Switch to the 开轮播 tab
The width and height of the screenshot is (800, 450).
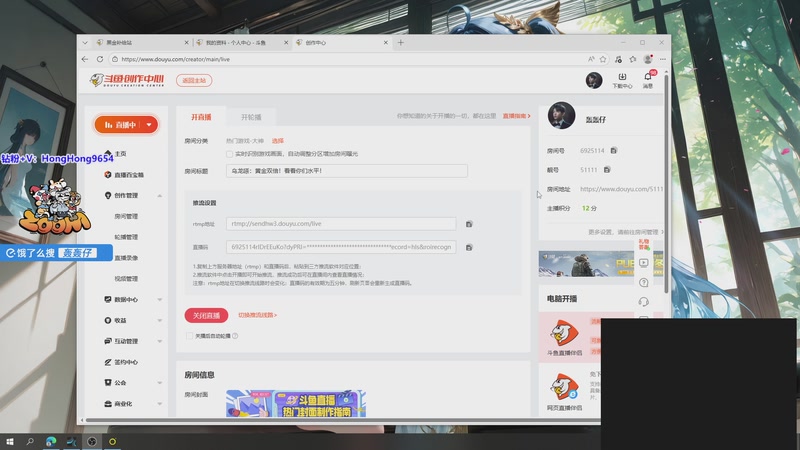tap(251, 117)
